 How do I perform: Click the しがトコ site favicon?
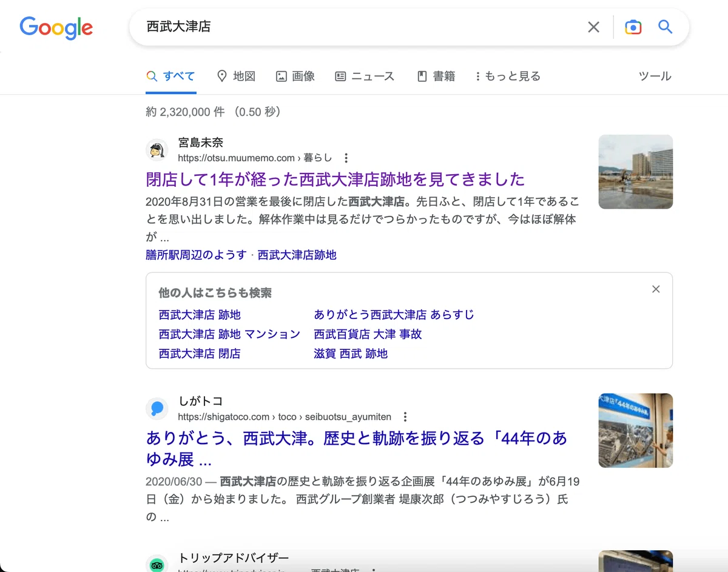coord(157,408)
